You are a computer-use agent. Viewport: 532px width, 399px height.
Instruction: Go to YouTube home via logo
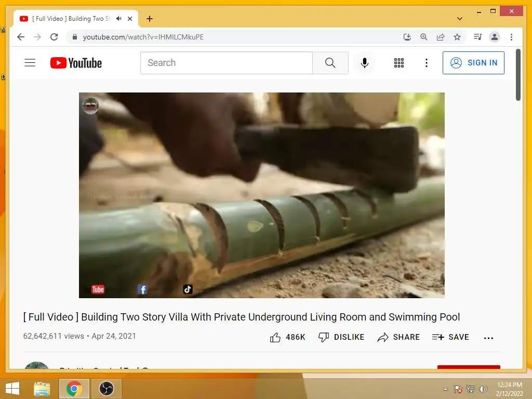point(76,63)
